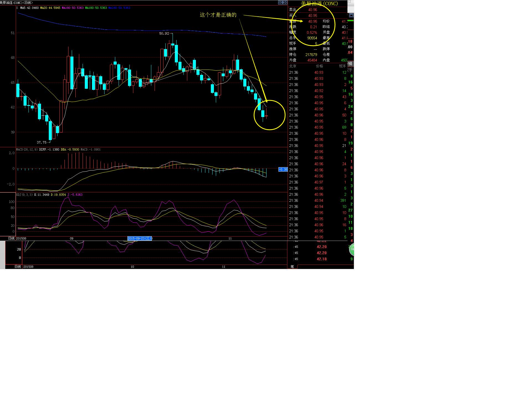Click the blue MA180 legend label
This screenshot has width=532, height=420.
click(119, 8)
